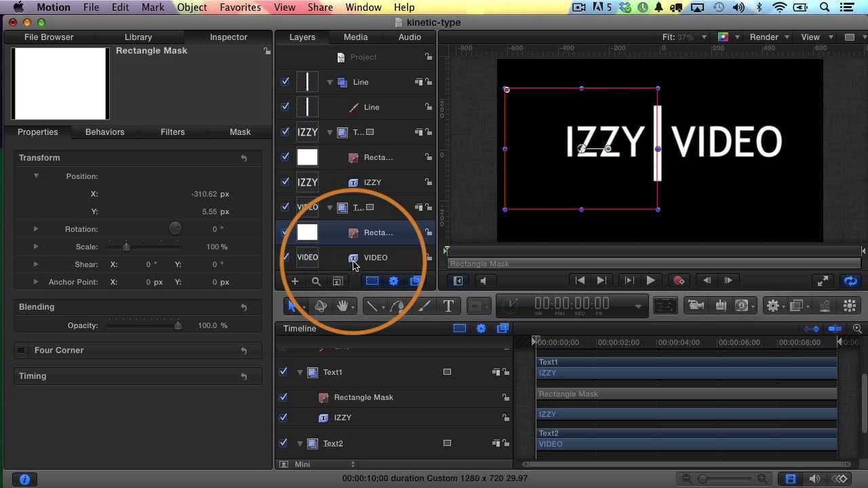
Task: Open the canvas color channels menu
Action: click(x=727, y=37)
